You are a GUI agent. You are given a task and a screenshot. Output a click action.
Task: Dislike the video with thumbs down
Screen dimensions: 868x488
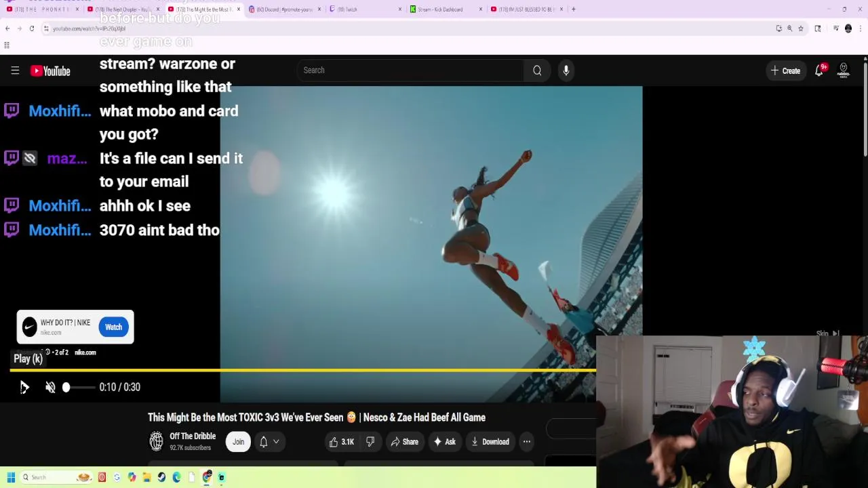(370, 442)
